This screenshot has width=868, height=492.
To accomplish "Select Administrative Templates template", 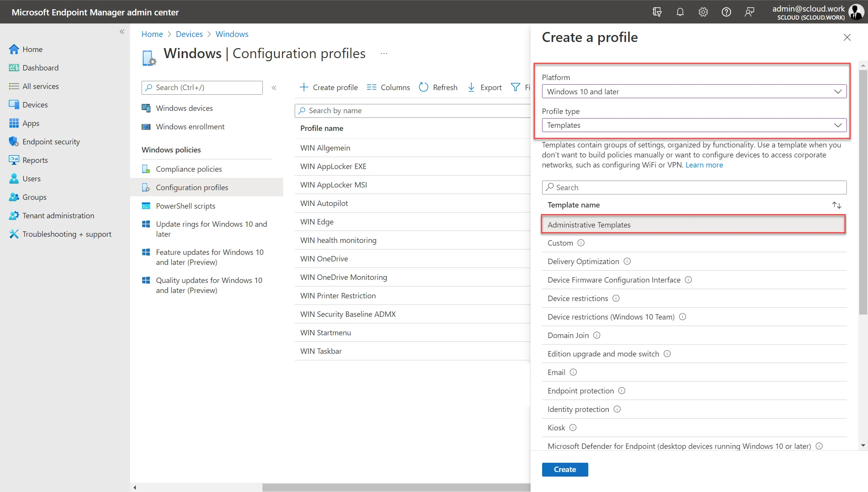I will (x=693, y=225).
